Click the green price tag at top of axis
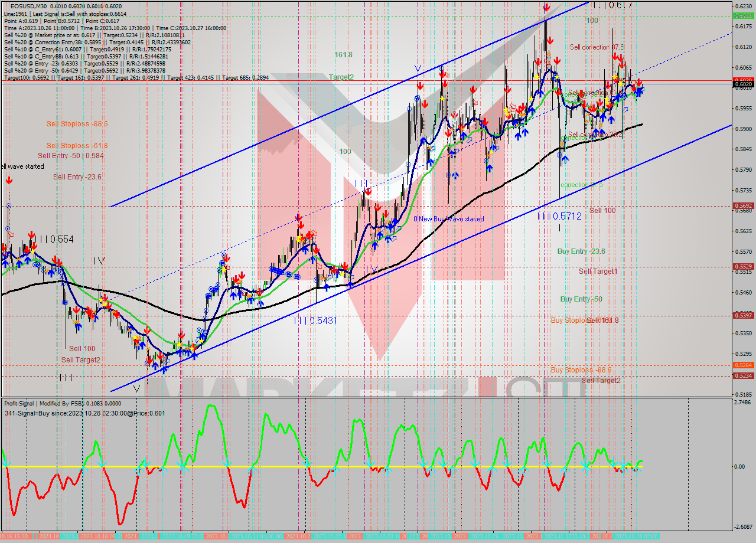Viewport: 756px width, 543px height. 742,16
